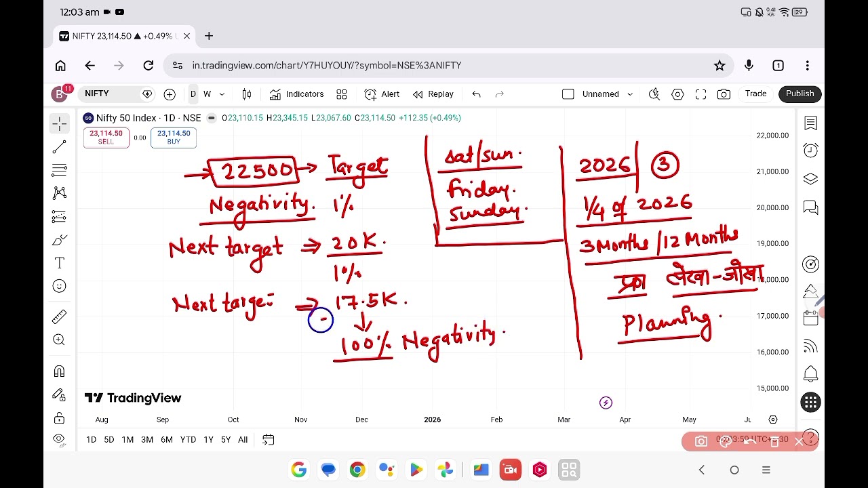Open the object tree layers panel

coord(810,179)
